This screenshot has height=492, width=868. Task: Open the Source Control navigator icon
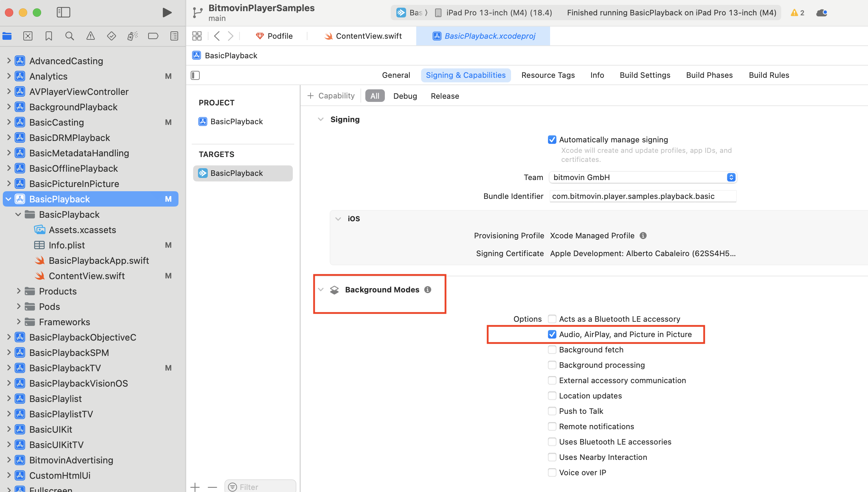click(28, 36)
